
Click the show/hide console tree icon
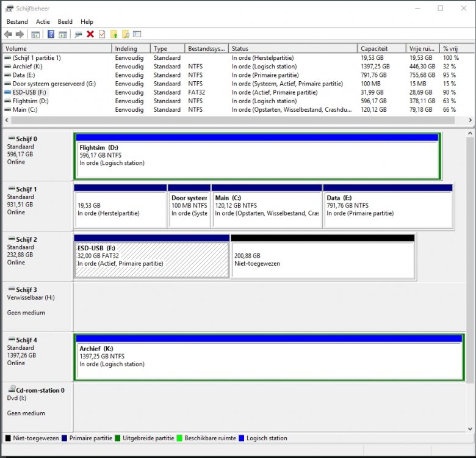(35, 34)
